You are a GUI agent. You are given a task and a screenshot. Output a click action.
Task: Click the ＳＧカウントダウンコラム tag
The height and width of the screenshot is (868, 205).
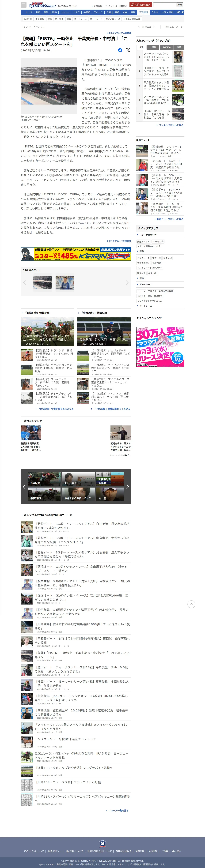pyautogui.click(x=150, y=301)
